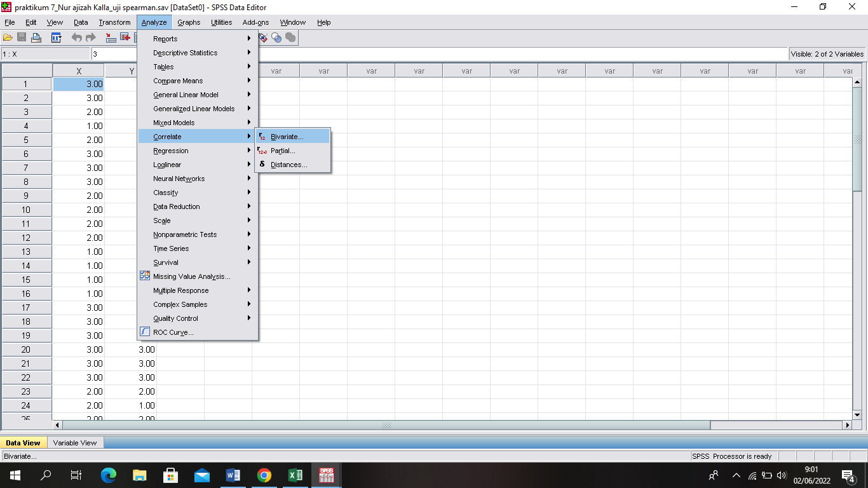Click the cell editor input field
868x488 pixels.
(x=439, y=54)
